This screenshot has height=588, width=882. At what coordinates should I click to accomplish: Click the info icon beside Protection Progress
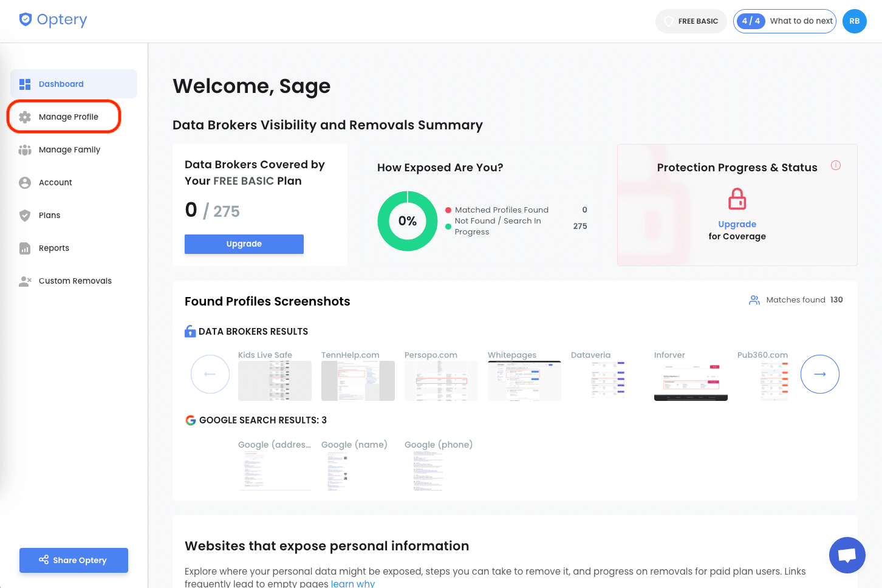[x=836, y=165]
